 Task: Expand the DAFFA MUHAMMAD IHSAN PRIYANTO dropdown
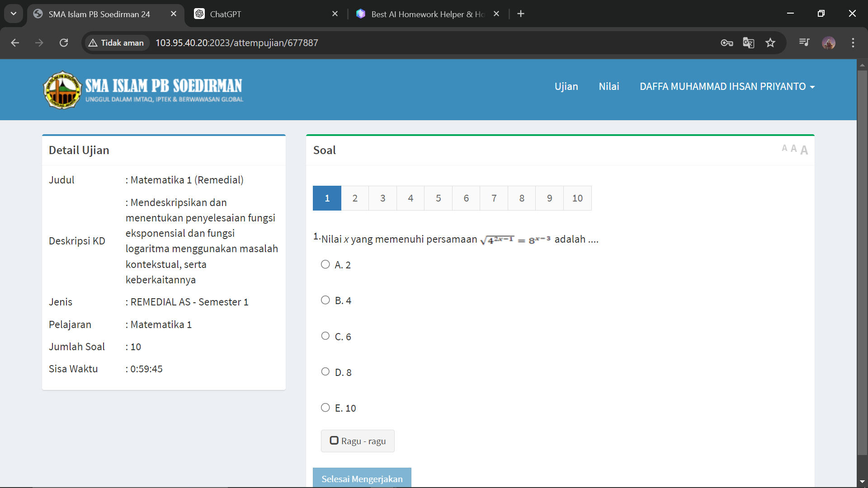(x=727, y=86)
